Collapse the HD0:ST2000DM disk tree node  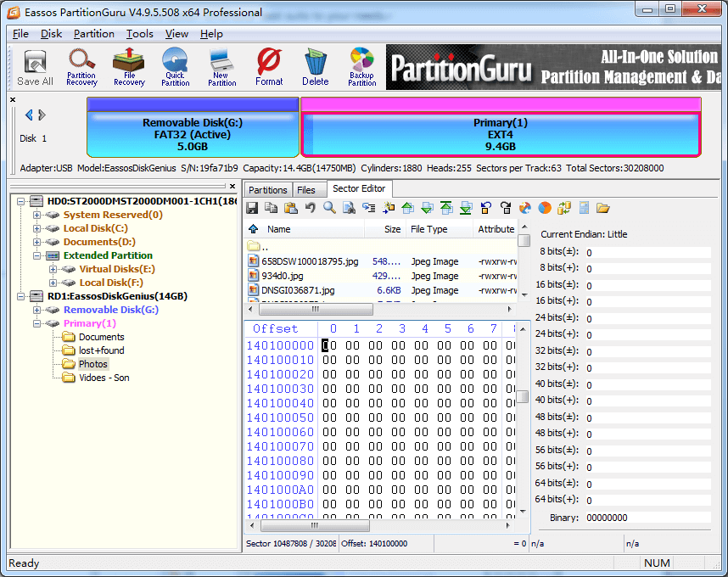click(21, 201)
